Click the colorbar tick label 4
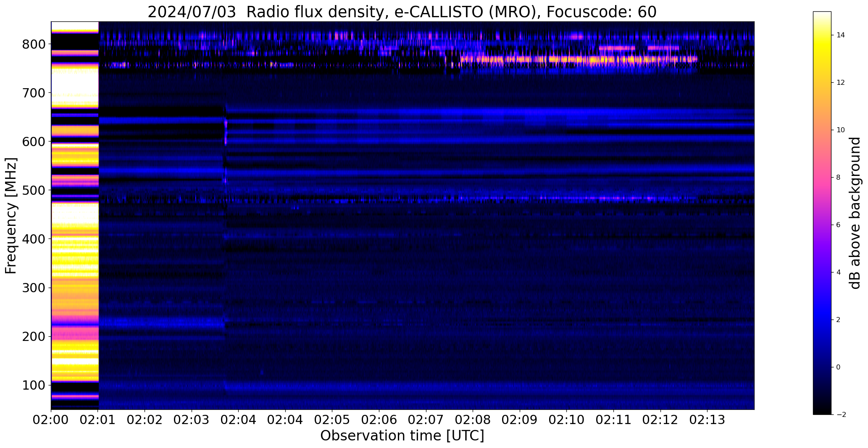Screen dimensions: 868x448 tap(839, 272)
